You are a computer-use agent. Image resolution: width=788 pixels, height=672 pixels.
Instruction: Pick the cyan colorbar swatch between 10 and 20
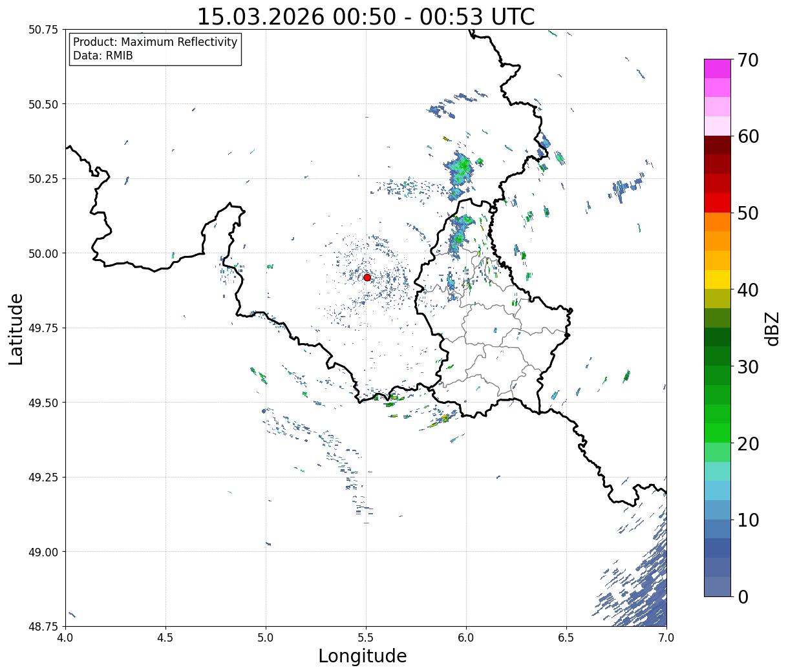click(x=718, y=491)
